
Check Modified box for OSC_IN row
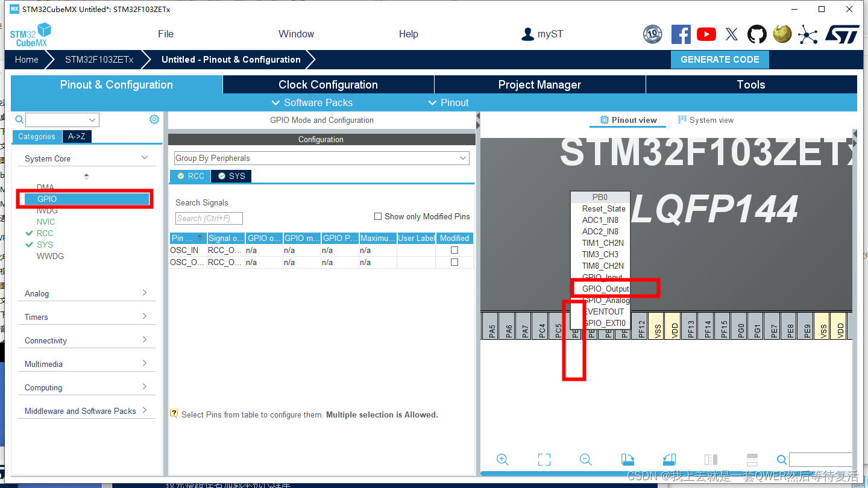click(454, 250)
